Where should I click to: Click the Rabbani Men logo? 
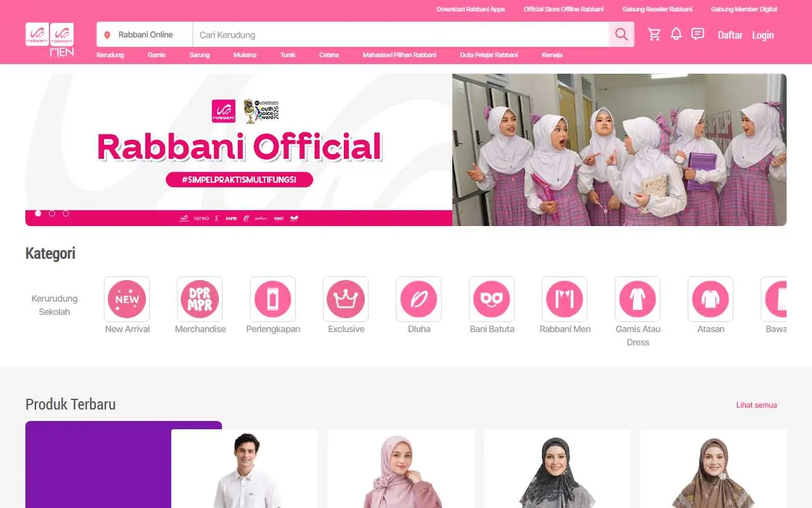coord(62,40)
